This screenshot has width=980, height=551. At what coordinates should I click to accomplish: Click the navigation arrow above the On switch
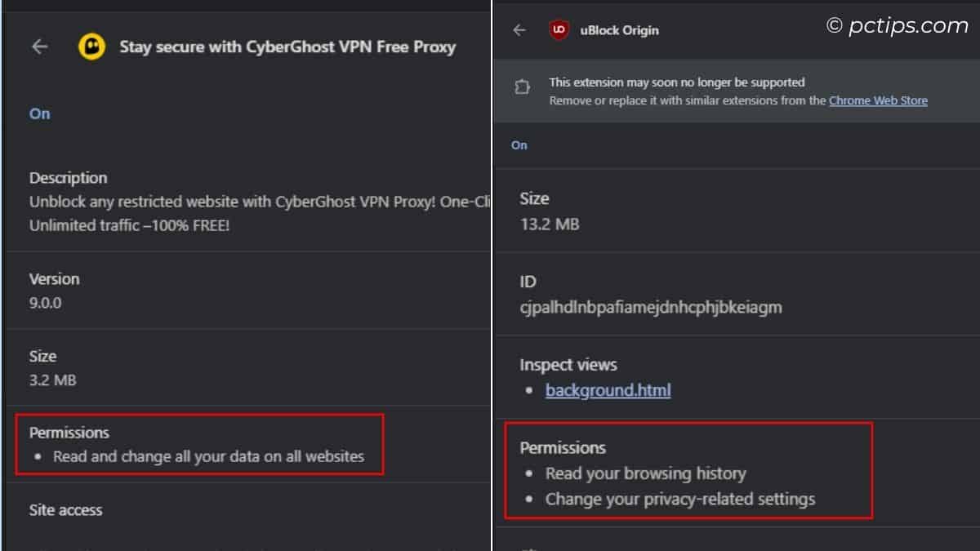click(39, 47)
